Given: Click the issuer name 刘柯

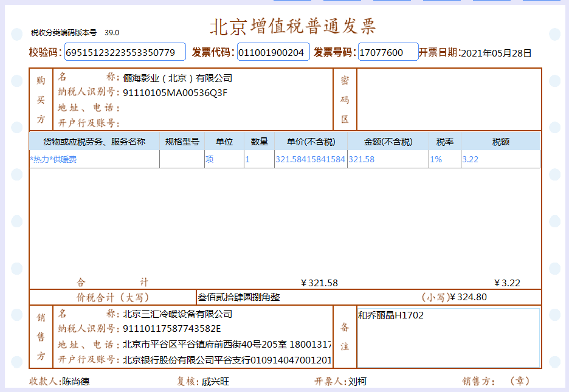Looking at the screenshot, I should tap(357, 381).
